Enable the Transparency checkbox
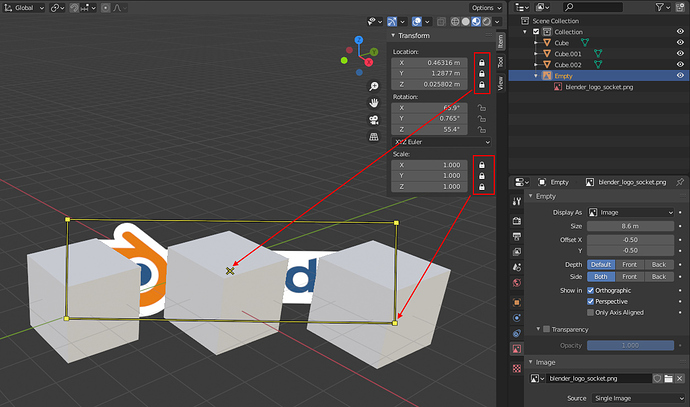 [547, 329]
